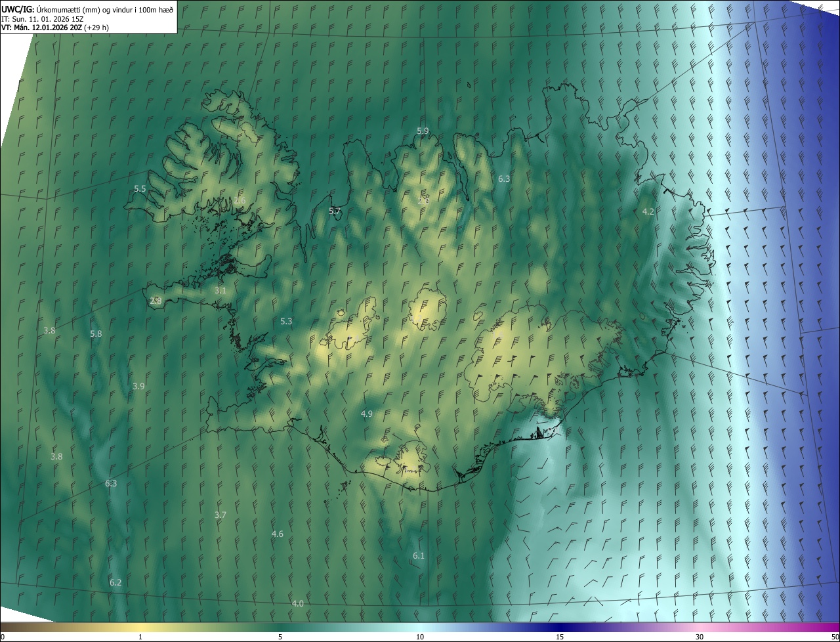Click the map value 3.7
The image size is (840, 642).
pos(220,515)
